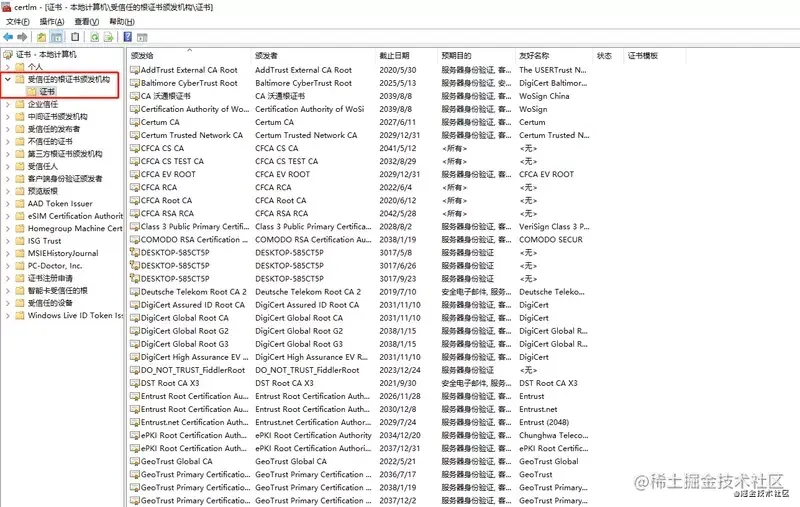Expand the Windows Live ID Token chevron

(x=8, y=316)
